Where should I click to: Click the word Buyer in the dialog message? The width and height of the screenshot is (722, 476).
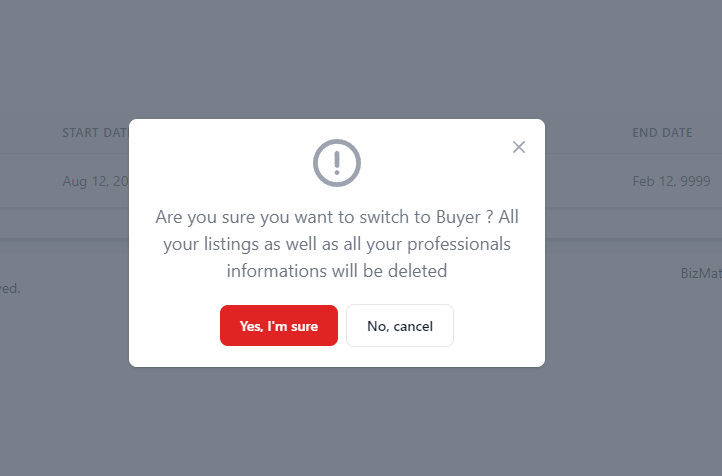(x=457, y=217)
